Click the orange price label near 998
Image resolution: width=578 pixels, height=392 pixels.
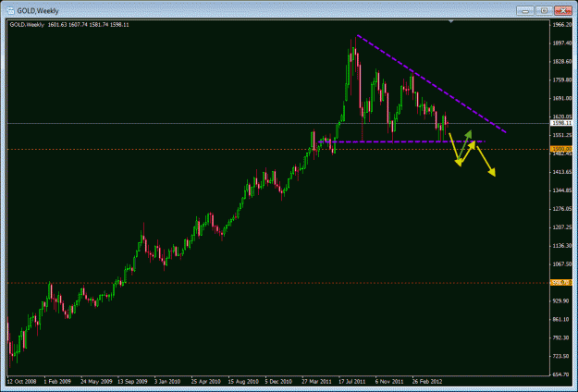(561, 283)
